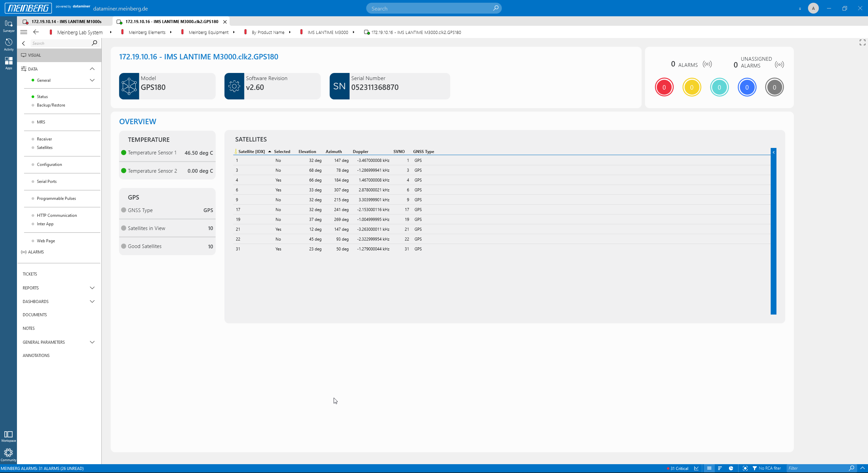Close the 172.19.10.16 GPS180 tab
The image size is (868, 473).
click(x=225, y=22)
